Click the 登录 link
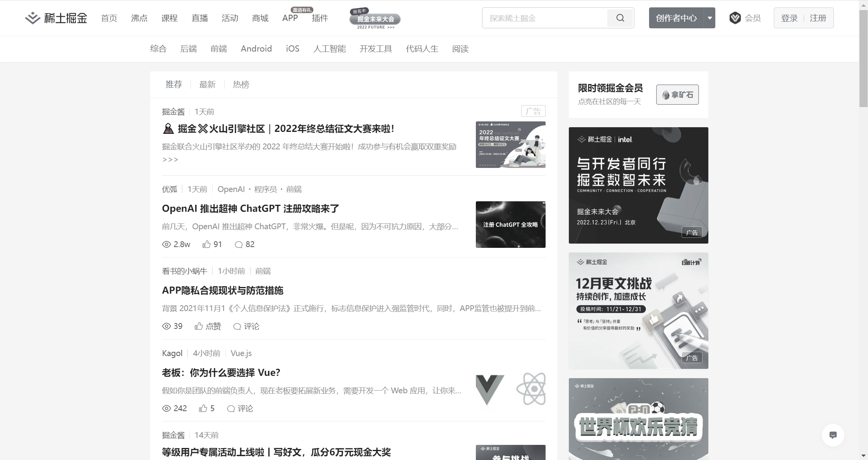Viewport: 868px width, 460px height. [x=789, y=18]
